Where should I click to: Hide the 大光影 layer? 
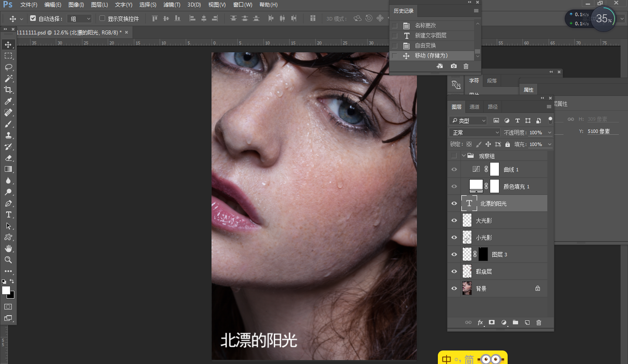pos(454,221)
